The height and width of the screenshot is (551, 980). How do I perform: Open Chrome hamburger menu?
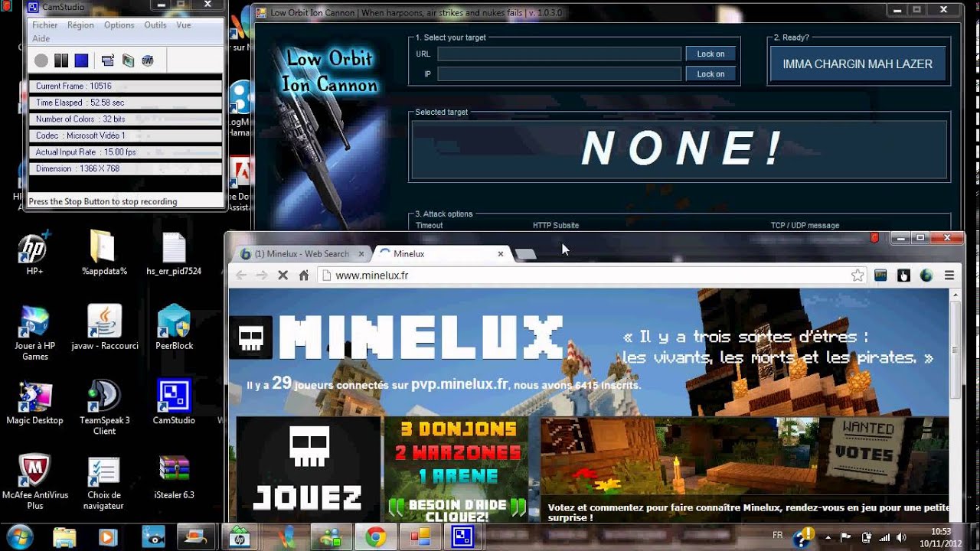pos(949,275)
